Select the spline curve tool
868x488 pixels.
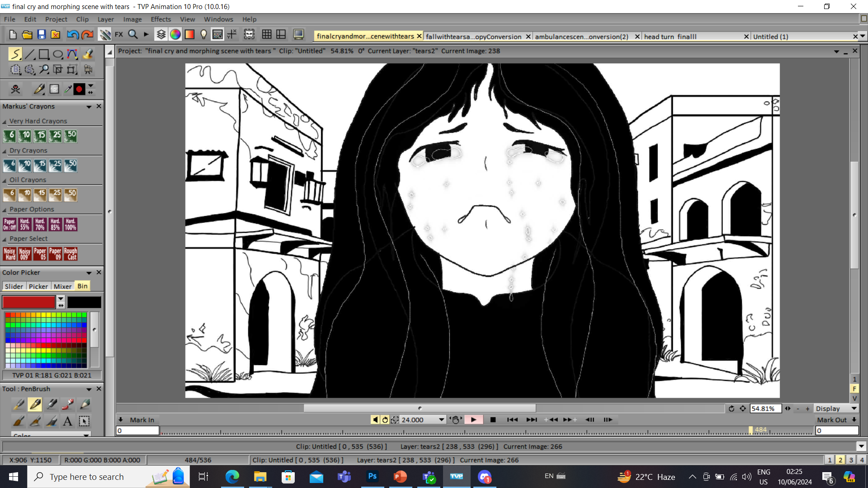(x=72, y=54)
